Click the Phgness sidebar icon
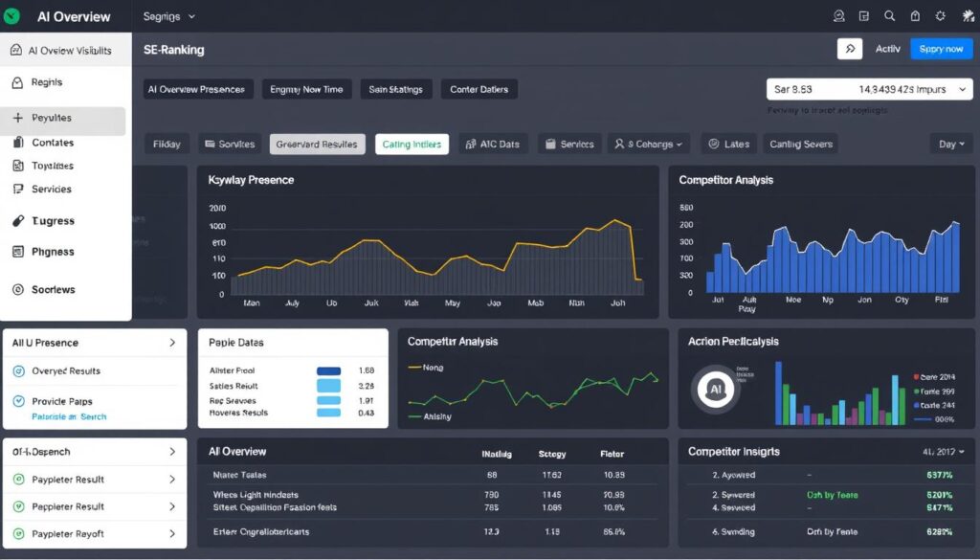This screenshot has width=980, height=560. (18, 251)
